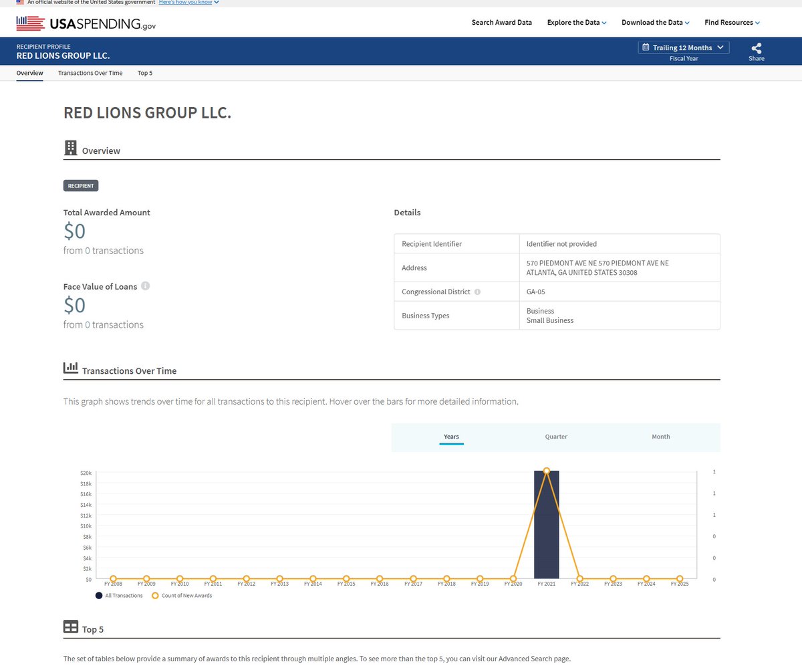Viewport: 802px width, 672px height.
Task: Click the Top 5 table icon
Action: click(70, 627)
